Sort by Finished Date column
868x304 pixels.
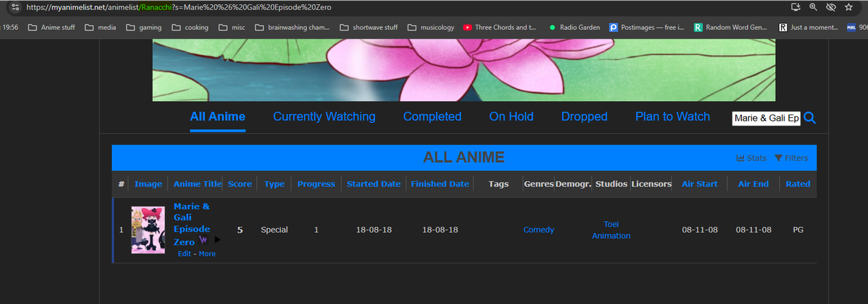point(440,184)
